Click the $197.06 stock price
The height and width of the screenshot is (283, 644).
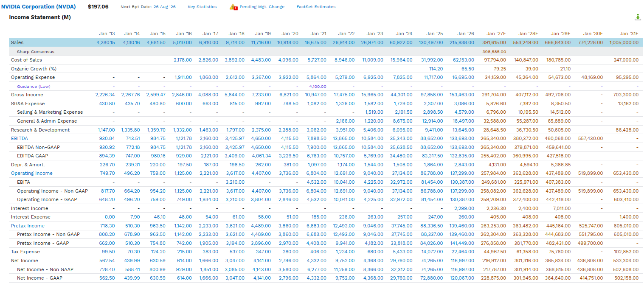tap(98, 7)
